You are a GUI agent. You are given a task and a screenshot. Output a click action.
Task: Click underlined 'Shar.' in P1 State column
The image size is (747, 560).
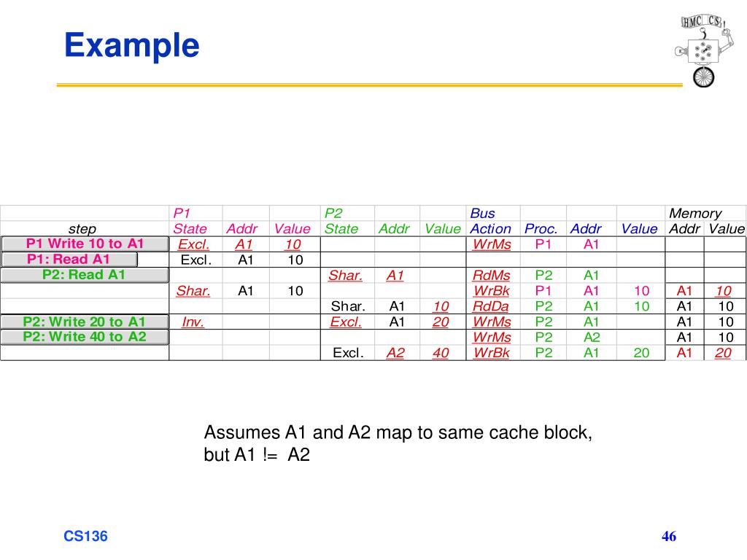click(x=193, y=290)
